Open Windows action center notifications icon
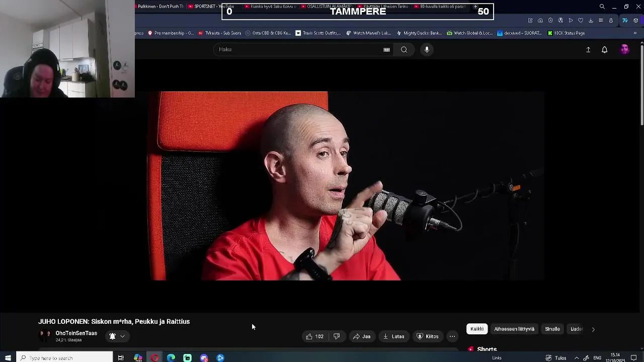644x362 pixels. [x=634, y=358]
